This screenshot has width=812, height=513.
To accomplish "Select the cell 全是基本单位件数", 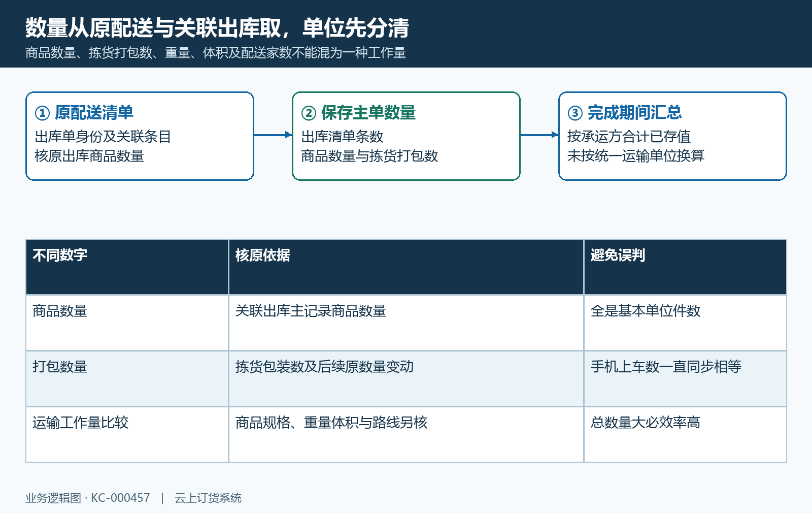I will [685, 323].
